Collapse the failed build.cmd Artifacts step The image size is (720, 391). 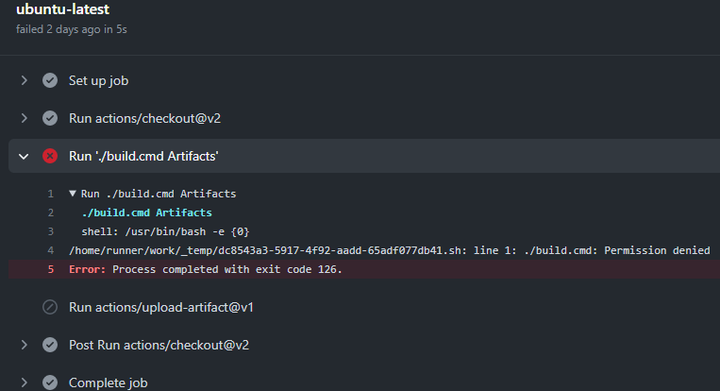point(24,156)
